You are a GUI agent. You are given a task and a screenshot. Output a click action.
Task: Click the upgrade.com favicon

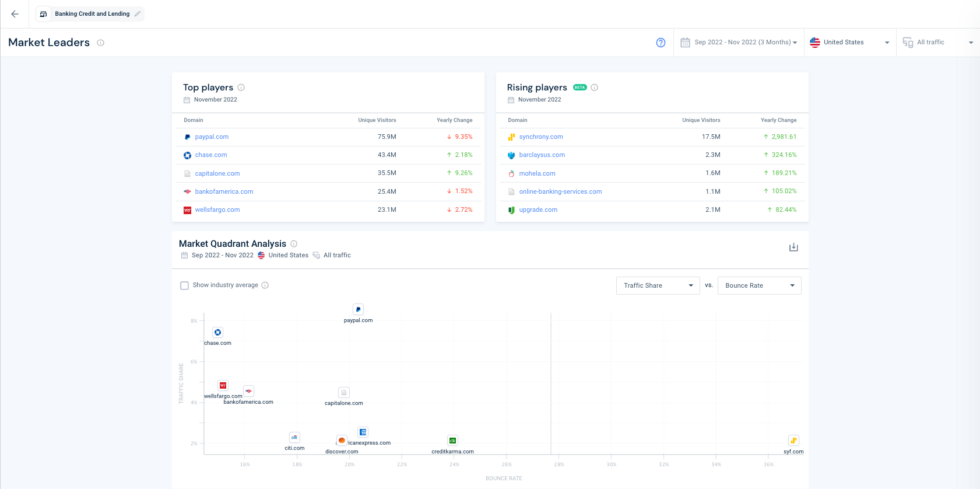[x=511, y=210]
